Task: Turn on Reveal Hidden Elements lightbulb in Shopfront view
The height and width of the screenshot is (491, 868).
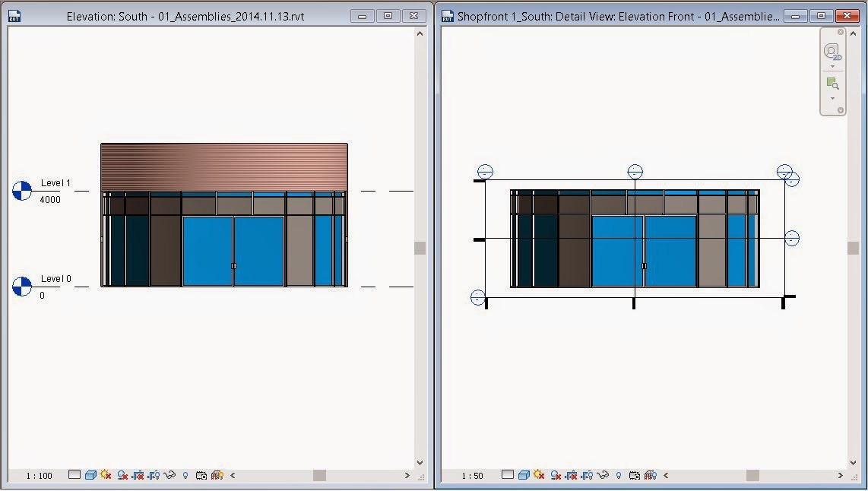Action: click(x=618, y=475)
